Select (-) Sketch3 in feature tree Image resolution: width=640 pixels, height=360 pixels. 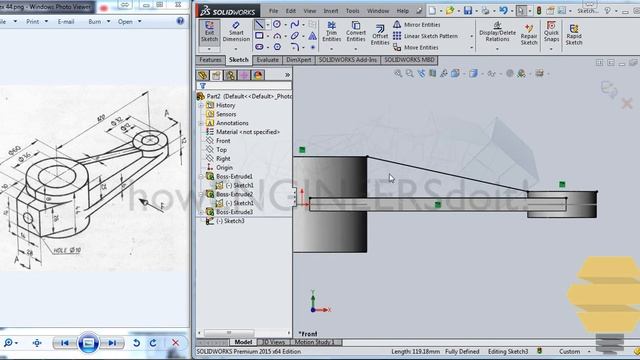[x=230, y=221]
